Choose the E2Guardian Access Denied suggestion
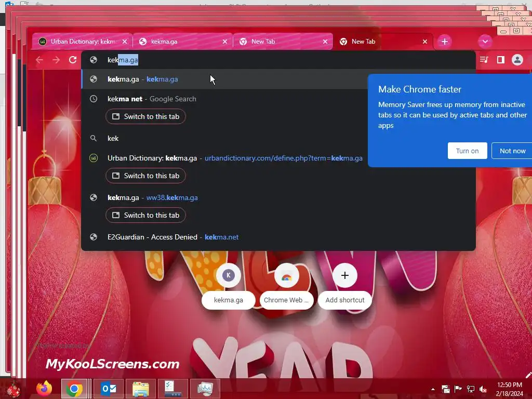Screen dimensions: 532x399 pyautogui.click(x=278, y=237)
